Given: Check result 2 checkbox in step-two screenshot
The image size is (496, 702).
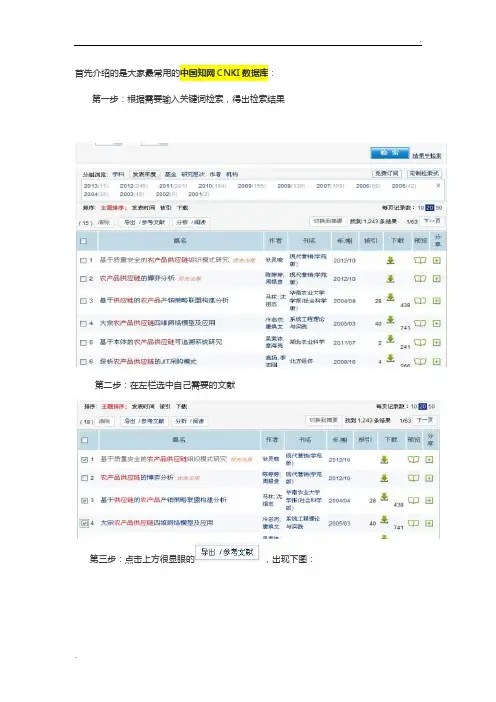Looking at the screenshot, I should [x=84, y=478].
